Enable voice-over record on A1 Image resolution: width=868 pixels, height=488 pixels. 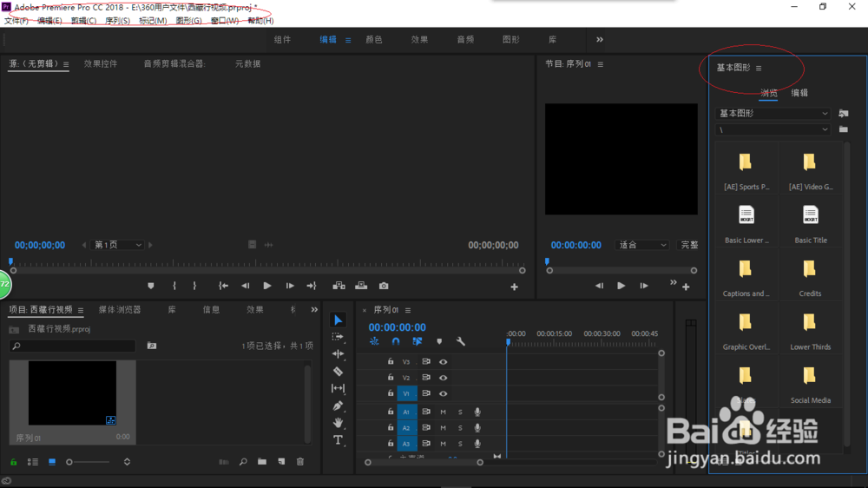coord(477,412)
